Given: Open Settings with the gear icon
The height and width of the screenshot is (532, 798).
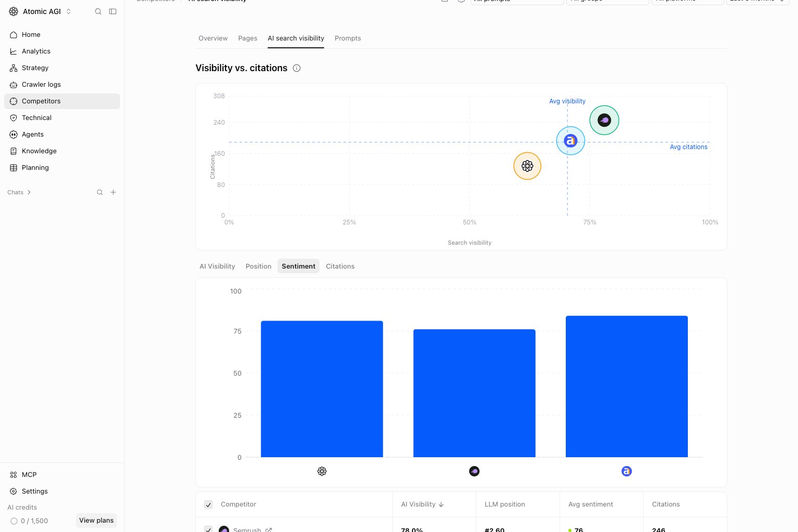Looking at the screenshot, I should click(14, 491).
